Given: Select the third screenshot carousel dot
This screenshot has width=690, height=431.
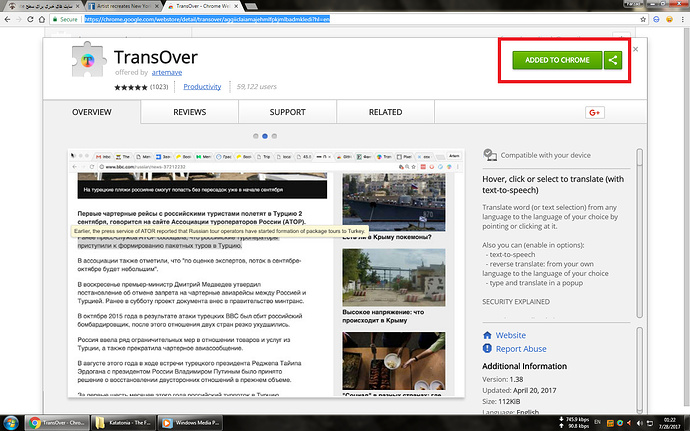Looking at the screenshot, I should point(274,136).
